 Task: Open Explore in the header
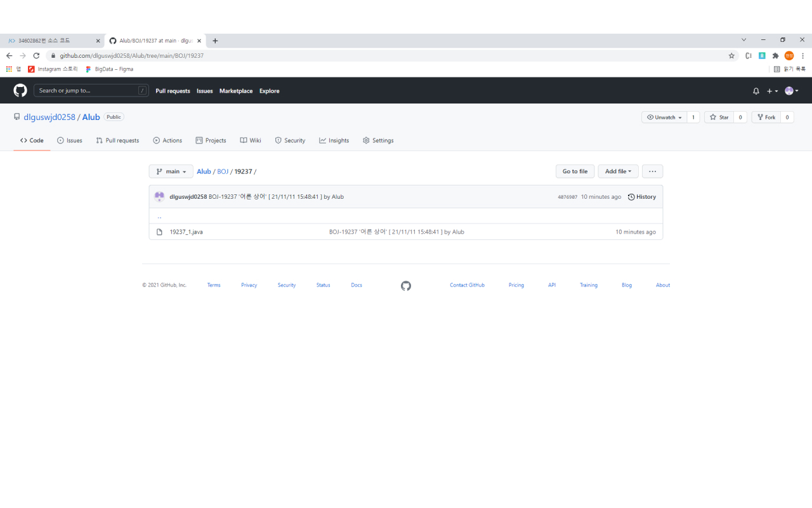tap(269, 91)
